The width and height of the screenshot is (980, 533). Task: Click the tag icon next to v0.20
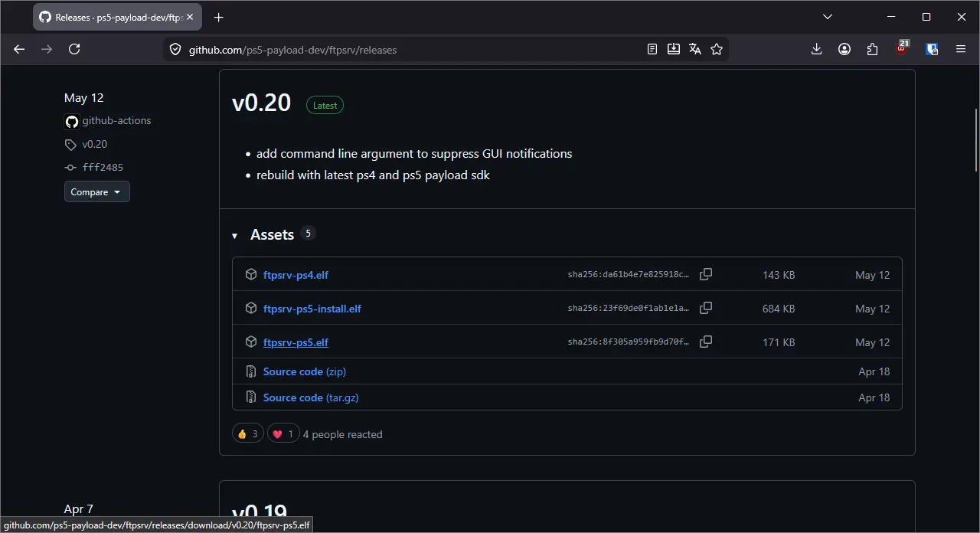click(70, 145)
